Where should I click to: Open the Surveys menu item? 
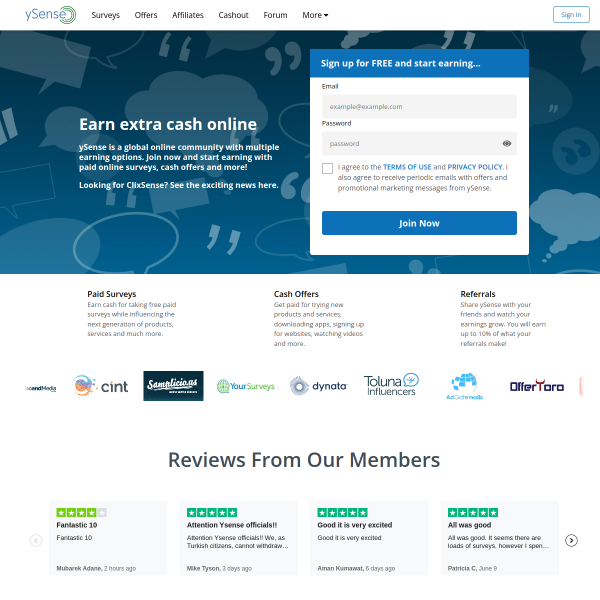[106, 15]
